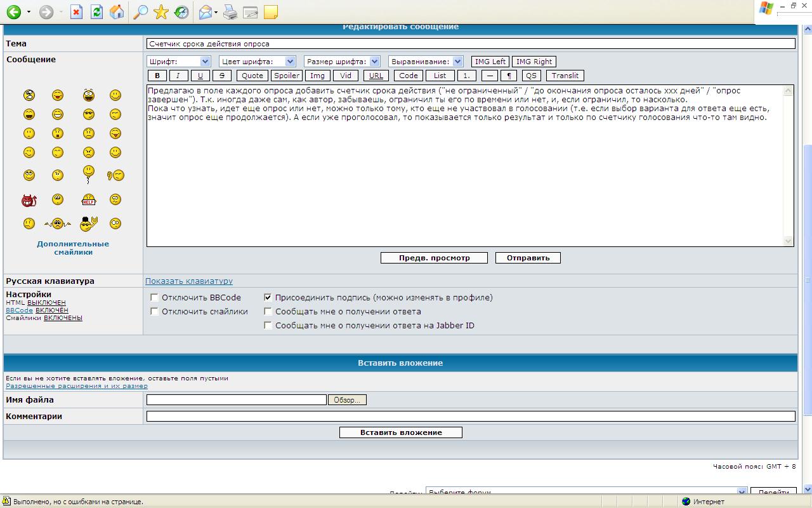
Task: Click the browser Home icon
Action: [x=117, y=12]
